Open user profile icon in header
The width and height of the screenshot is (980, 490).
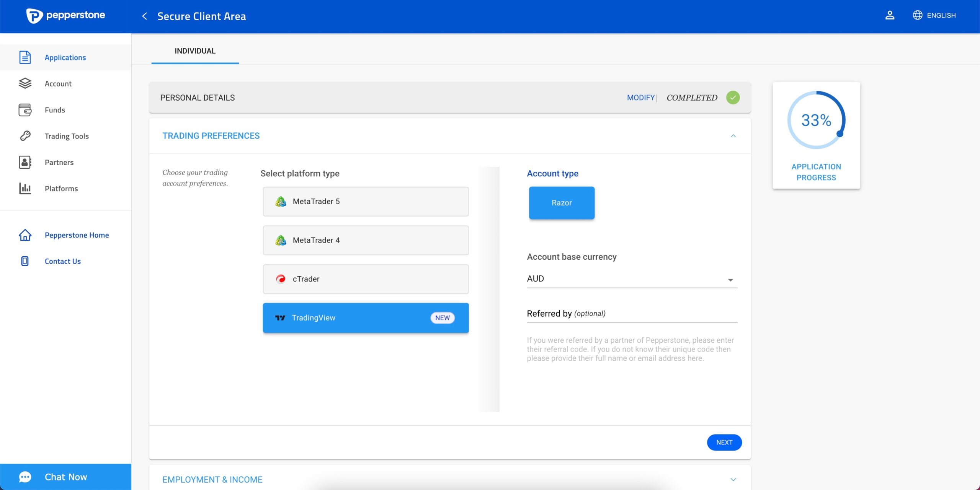point(890,15)
